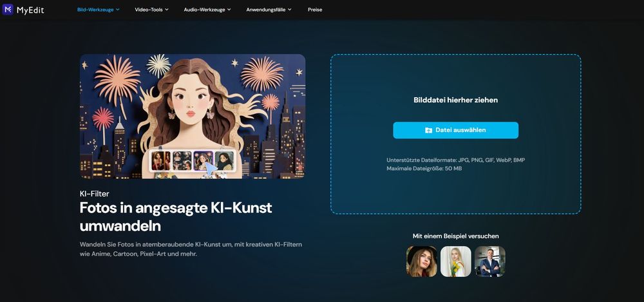
Task: Try the example photo of man in suit
Action: click(490, 261)
